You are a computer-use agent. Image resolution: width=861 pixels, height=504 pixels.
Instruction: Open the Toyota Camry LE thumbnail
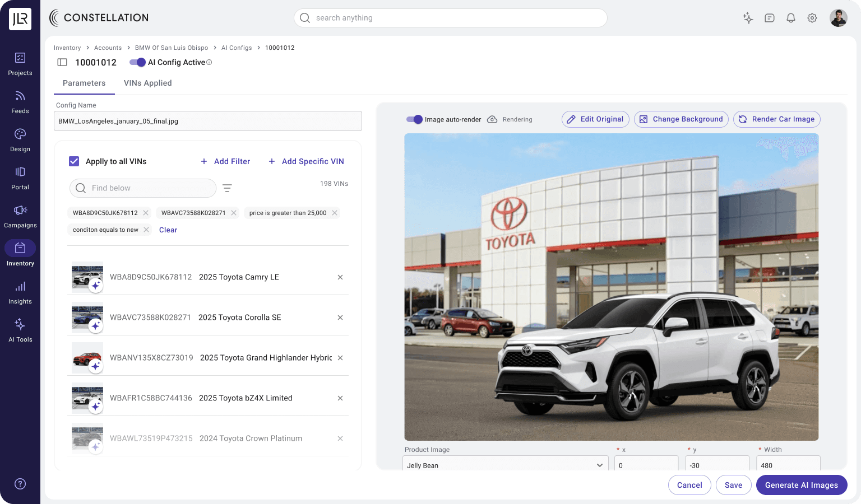pos(87,277)
